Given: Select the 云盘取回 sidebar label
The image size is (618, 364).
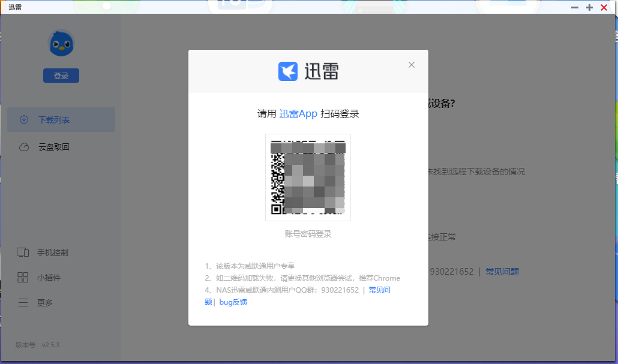Looking at the screenshot, I should pyautogui.click(x=54, y=147).
